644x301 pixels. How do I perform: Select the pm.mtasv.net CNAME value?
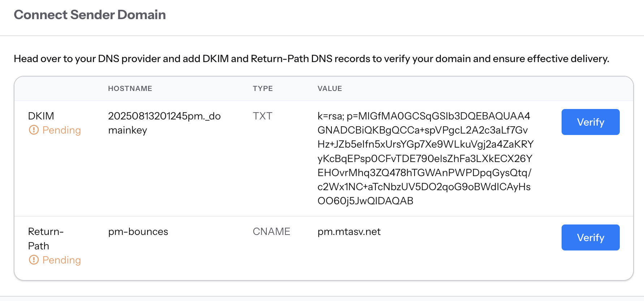click(x=349, y=232)
